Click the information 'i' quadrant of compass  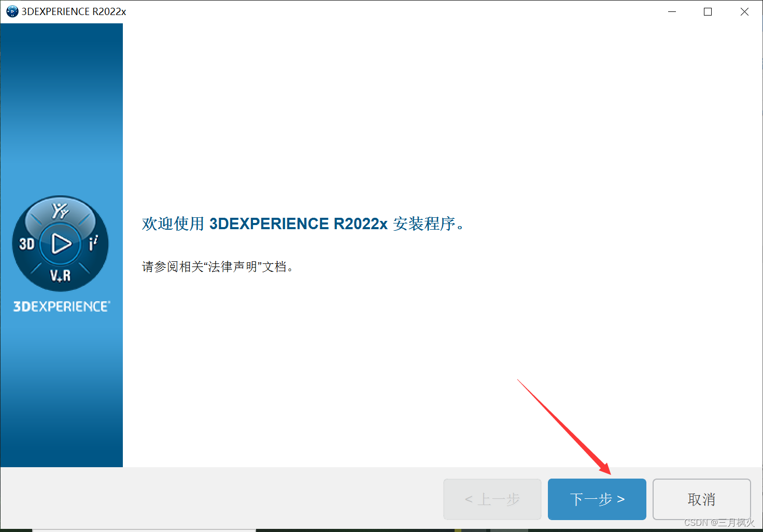[x=93, y=243]
